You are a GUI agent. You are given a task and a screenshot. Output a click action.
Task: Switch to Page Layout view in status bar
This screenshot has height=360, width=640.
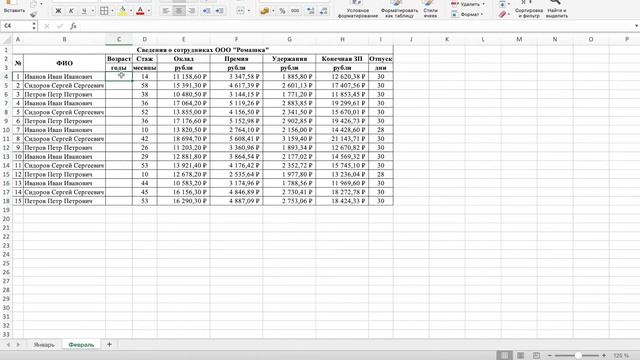coord(520,356)
